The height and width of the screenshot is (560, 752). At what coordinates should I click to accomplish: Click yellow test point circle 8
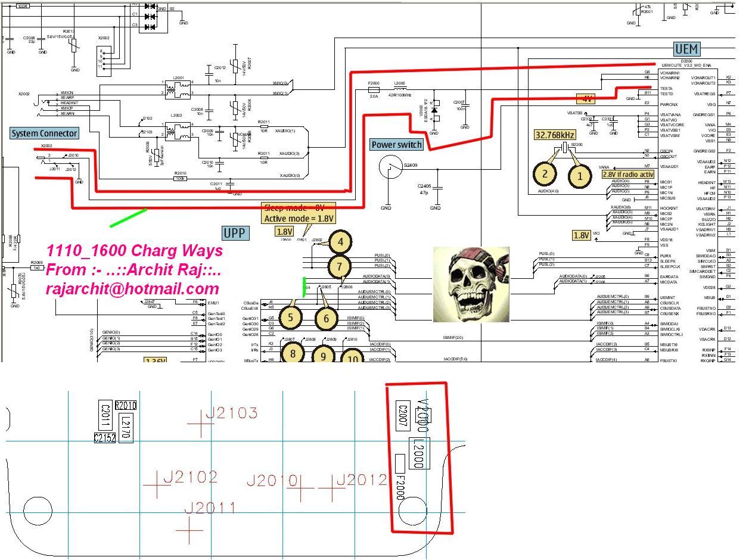click(x=293, y=353)
